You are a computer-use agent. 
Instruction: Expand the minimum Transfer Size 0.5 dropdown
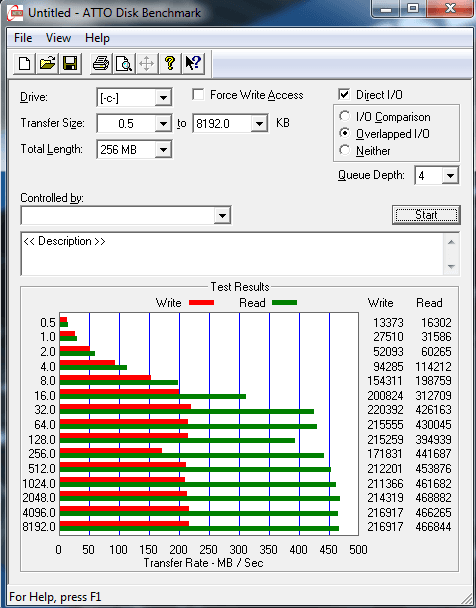pyautogui.click(x=163, y=124)
